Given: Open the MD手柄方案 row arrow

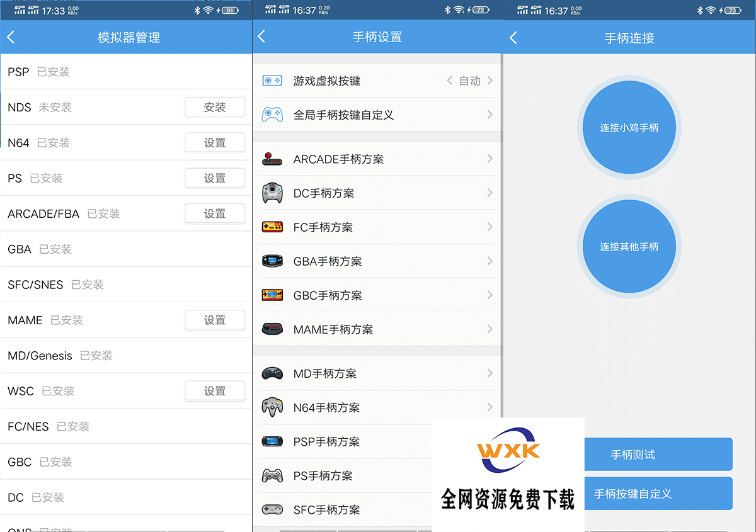Looking at the screenshot, I should [490, 373].
